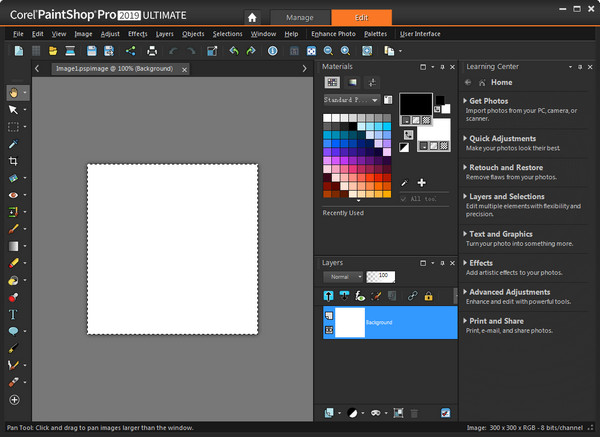Toggle the All tools checkbox

[404, 199]
